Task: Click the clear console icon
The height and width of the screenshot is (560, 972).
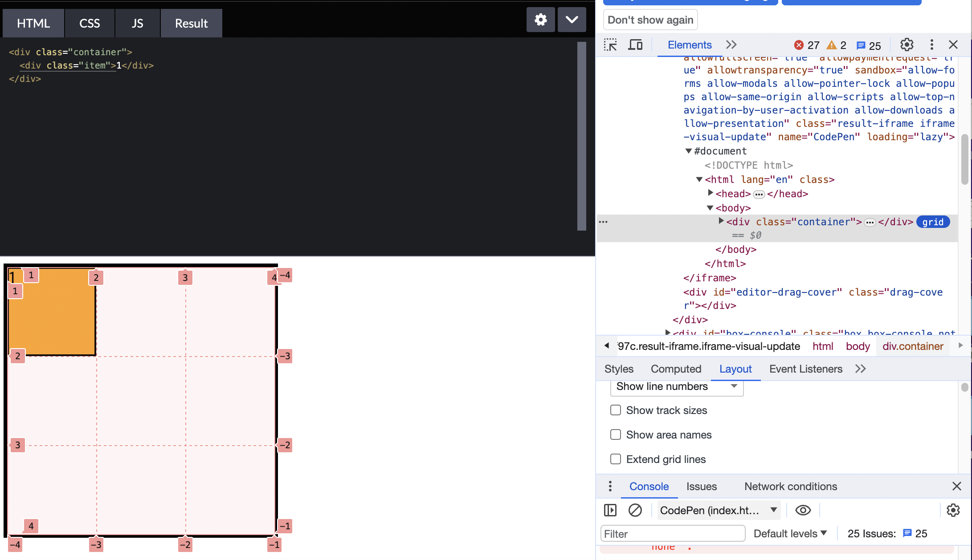Action: tap(635, 510)
